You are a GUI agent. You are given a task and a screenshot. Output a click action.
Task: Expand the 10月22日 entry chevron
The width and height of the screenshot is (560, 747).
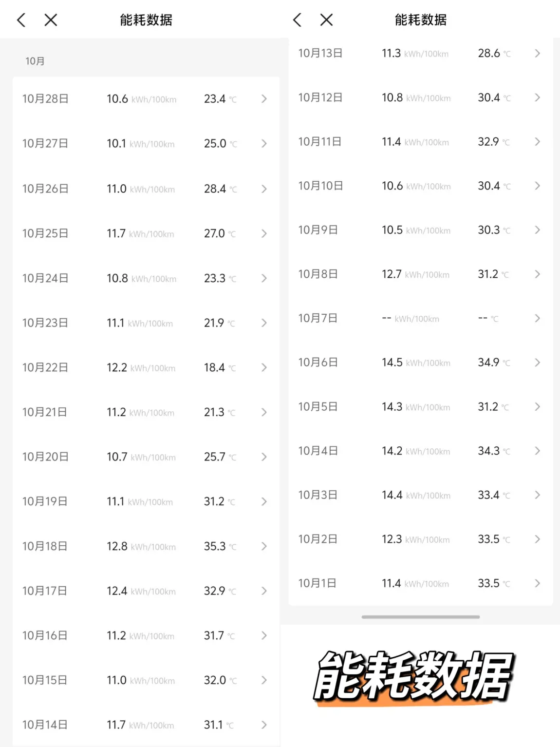(264, 367)
